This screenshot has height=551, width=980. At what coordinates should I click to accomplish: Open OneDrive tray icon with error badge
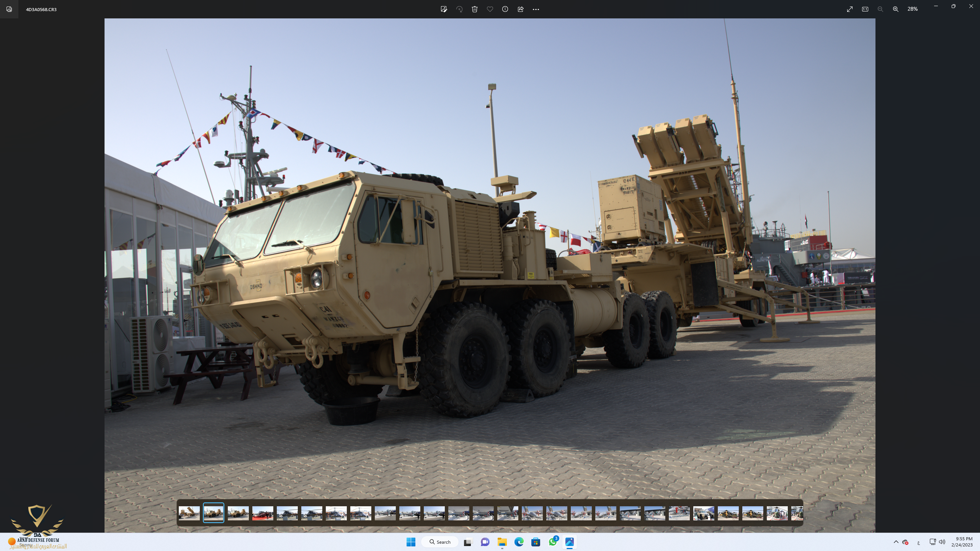(905, 542)
